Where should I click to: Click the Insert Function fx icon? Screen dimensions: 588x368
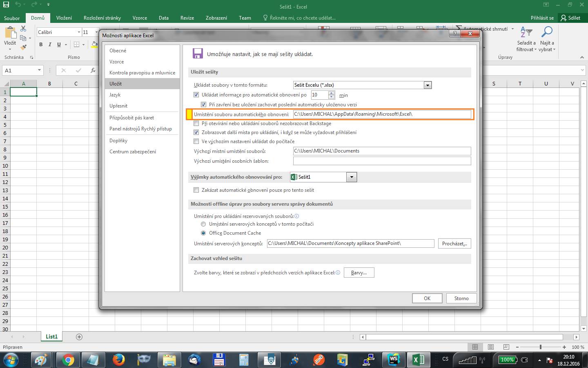coord(93,70)
